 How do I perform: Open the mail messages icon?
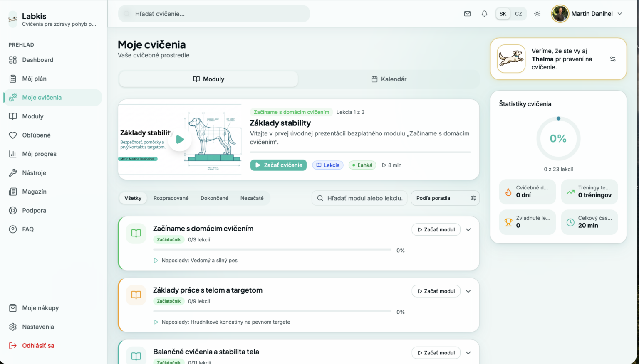pyautogui.click(x=467, y=14)
